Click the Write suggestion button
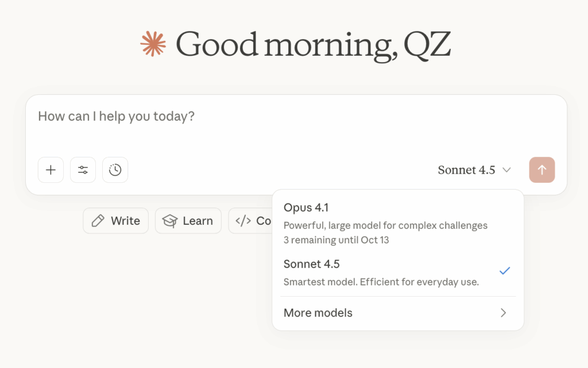588x368 pixels. coord(115,221)
